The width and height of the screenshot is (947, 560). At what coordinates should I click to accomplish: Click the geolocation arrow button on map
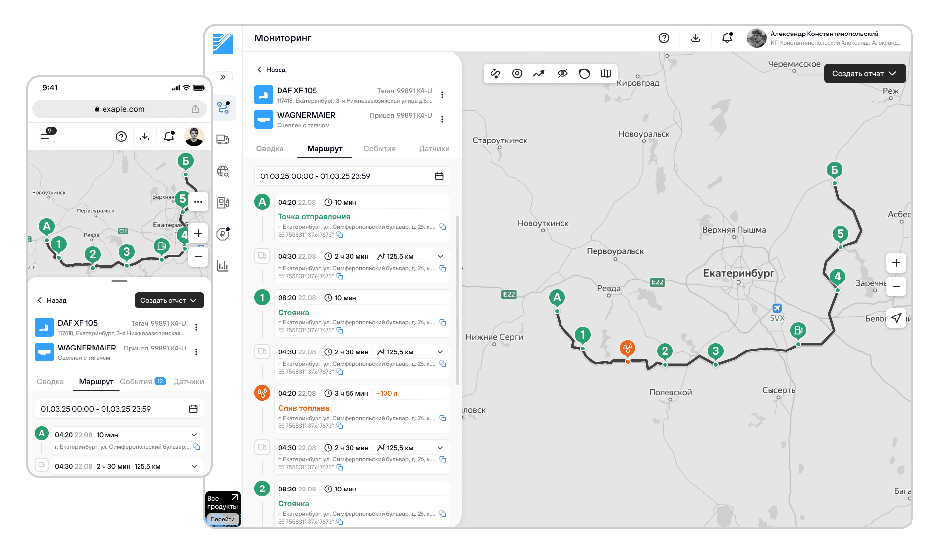896,318
